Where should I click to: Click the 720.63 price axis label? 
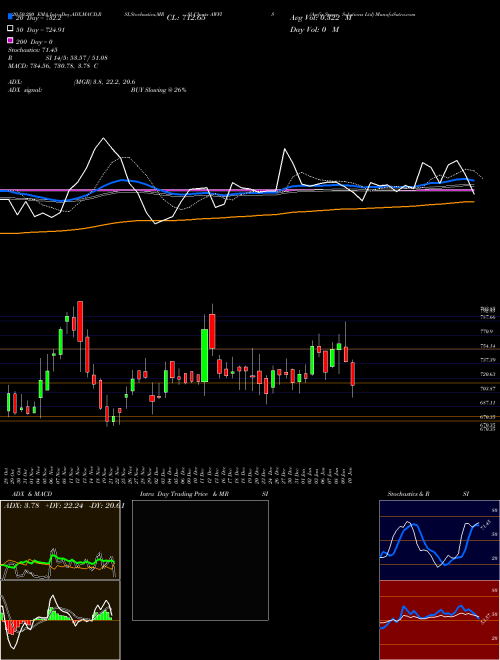pyautogui.click(x=488, y=374)
